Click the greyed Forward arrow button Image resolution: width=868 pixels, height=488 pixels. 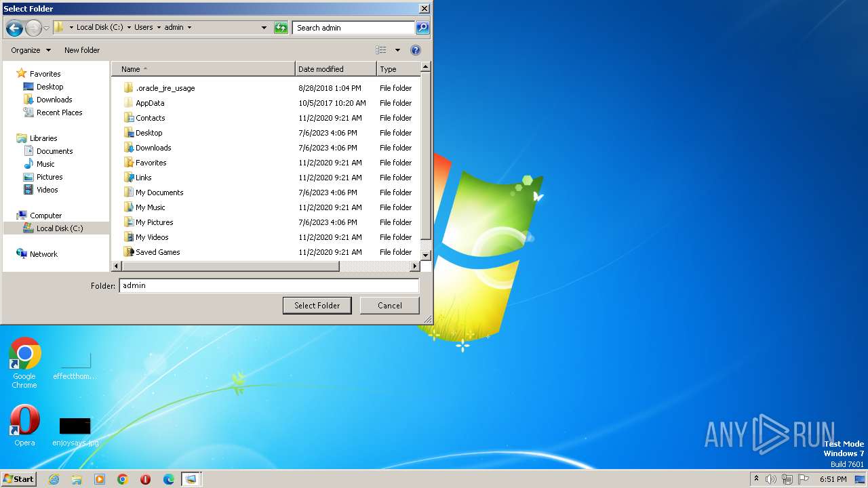pyautogui.click(x=33, y=28)
